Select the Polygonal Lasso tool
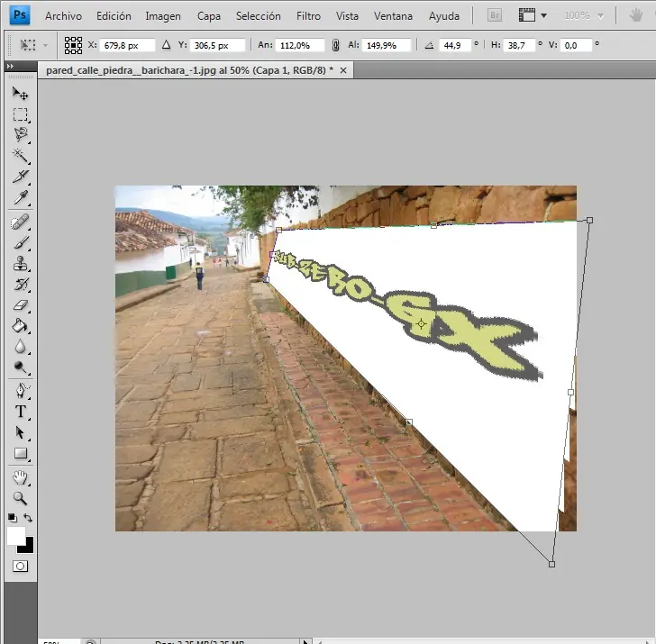Viewport: 656px width, 644px height. click(20, 134)
